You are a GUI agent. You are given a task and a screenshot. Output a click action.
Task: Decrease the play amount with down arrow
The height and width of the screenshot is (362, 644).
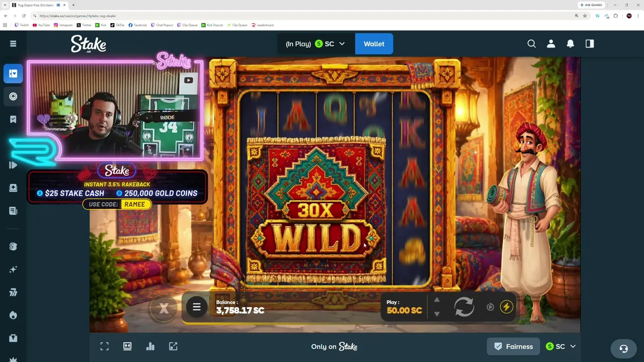437,314
